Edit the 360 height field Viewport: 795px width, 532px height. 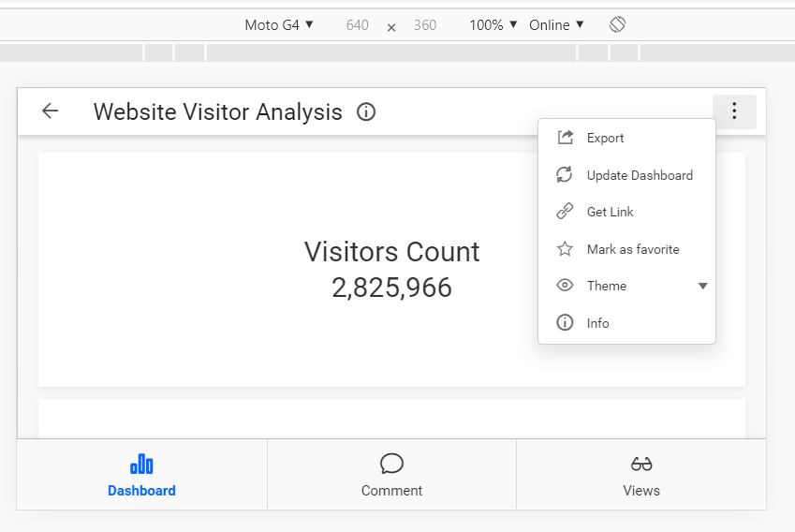(x=425, y=25)
